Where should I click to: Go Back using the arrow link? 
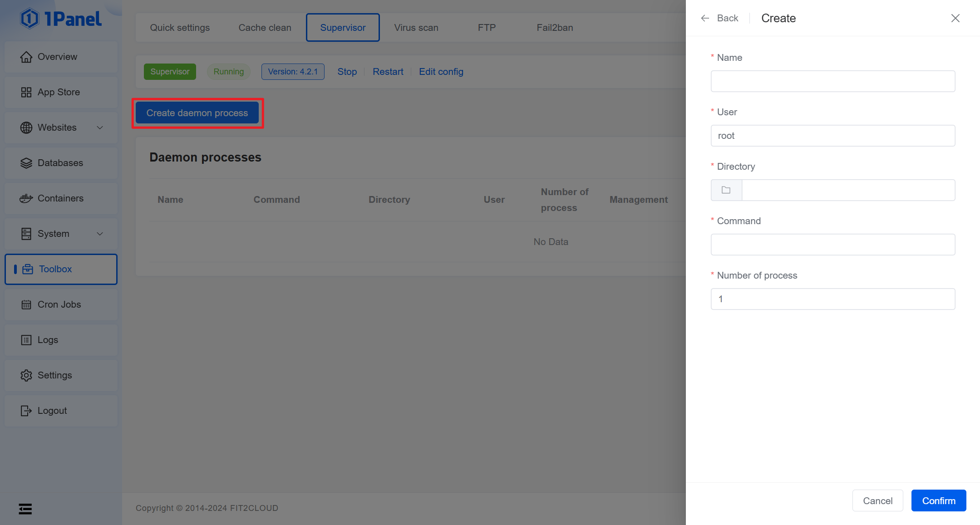pos(719,18)
